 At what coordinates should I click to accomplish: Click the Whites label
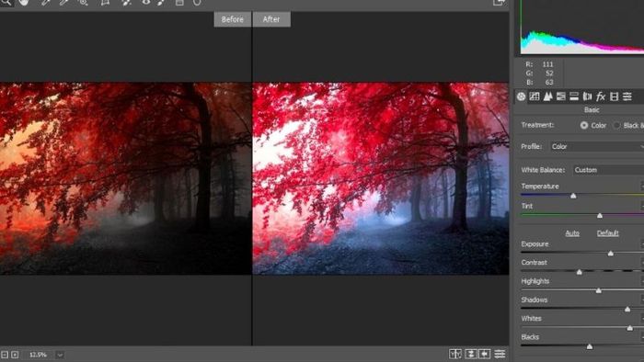click(532, 319)
